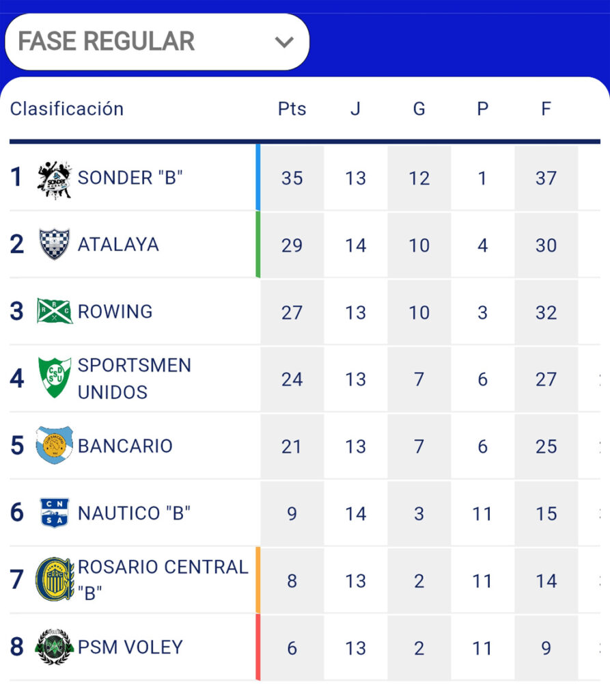The image size is (610, 700).
Task: Click the chevron arrow in phase selector
Action: tap(283, 42)
